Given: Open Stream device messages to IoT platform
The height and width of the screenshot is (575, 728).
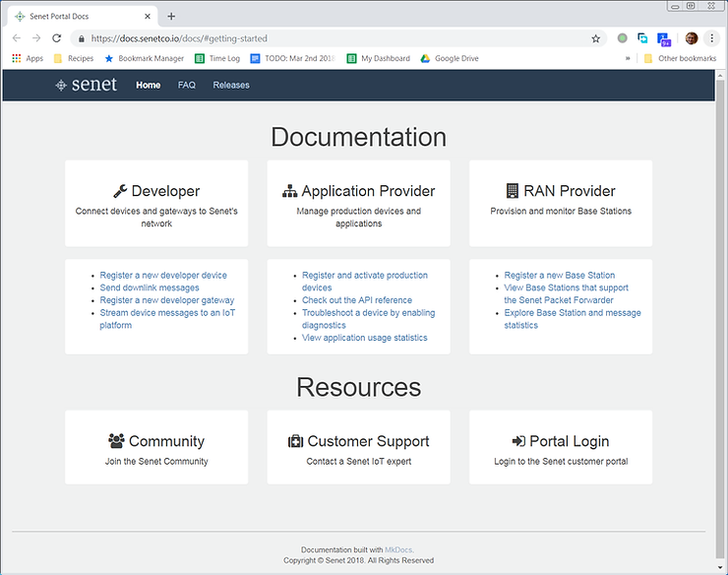Looking at the screenshot, I should tap(167, 319).
